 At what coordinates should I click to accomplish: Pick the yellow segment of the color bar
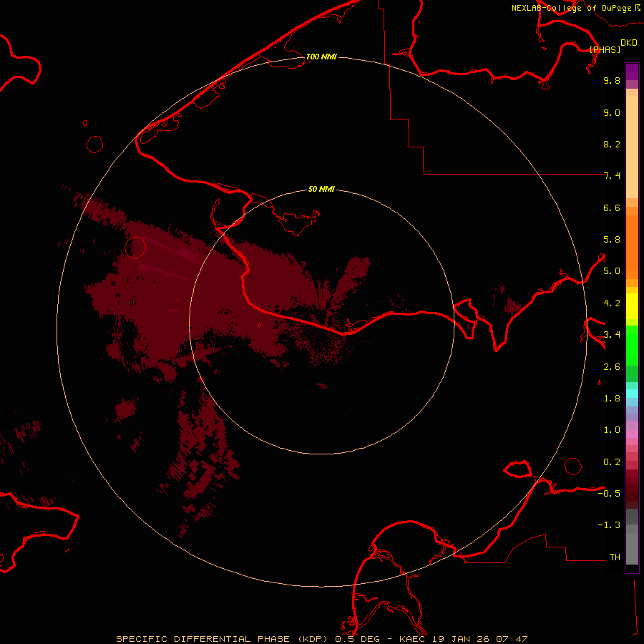click(x=632, y=306)
